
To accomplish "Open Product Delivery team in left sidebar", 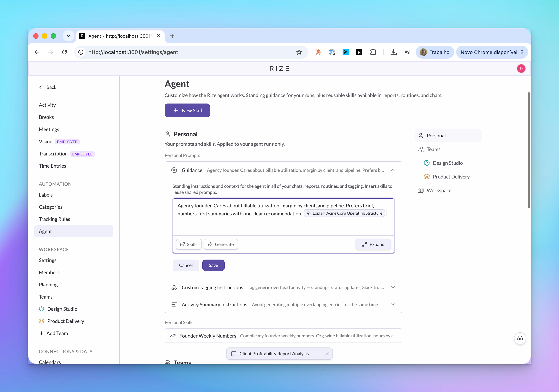I will (x=61, y=321).
